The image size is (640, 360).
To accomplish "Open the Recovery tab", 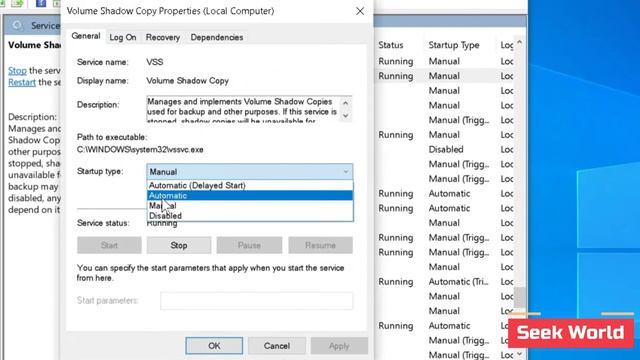I will coord(163,37).
